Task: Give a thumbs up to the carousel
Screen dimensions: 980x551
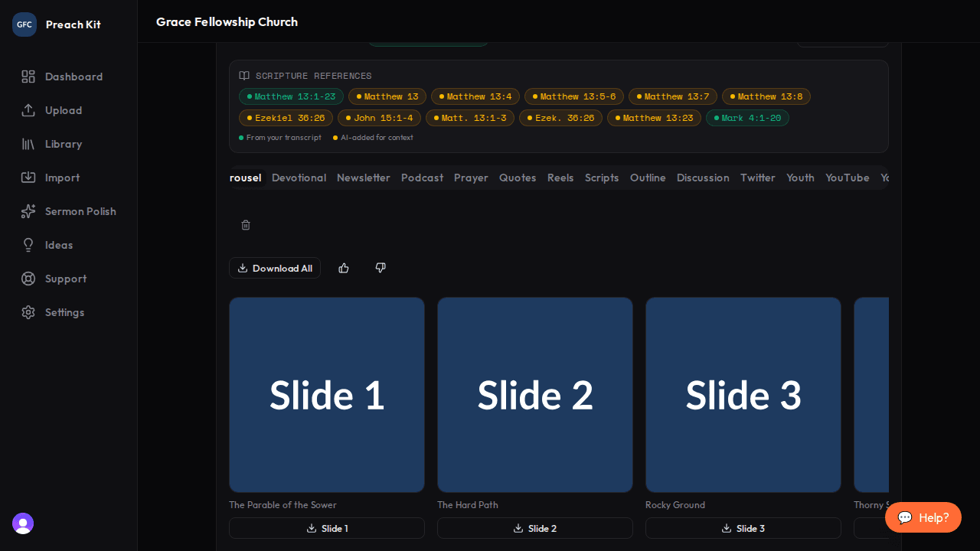Action: tap(343, 268)
